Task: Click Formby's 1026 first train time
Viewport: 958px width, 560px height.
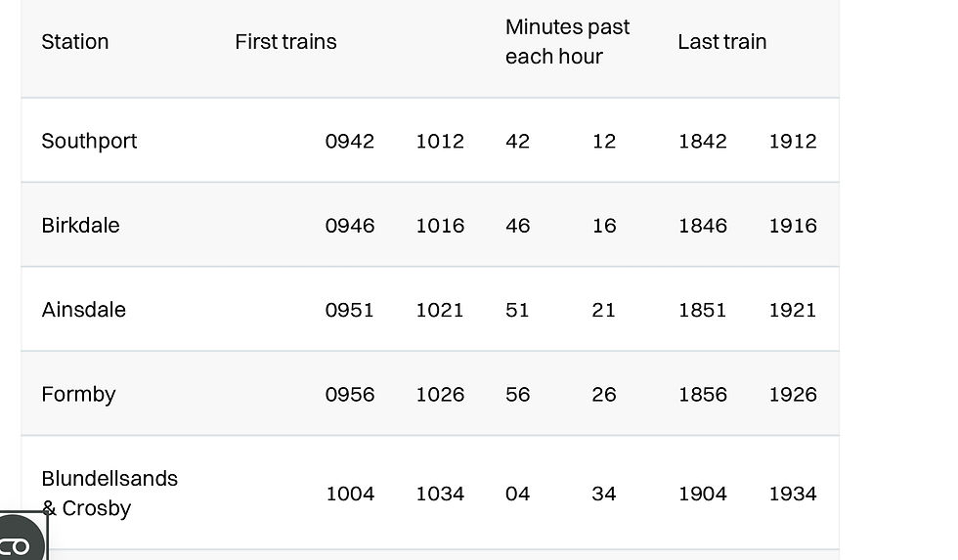Action: click(440, 395)
